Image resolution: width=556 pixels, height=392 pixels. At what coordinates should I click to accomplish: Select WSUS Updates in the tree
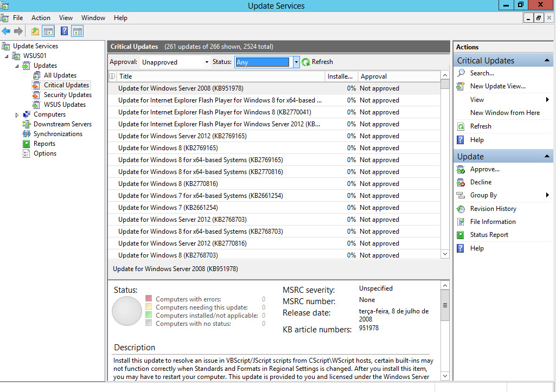click(65, 105)
